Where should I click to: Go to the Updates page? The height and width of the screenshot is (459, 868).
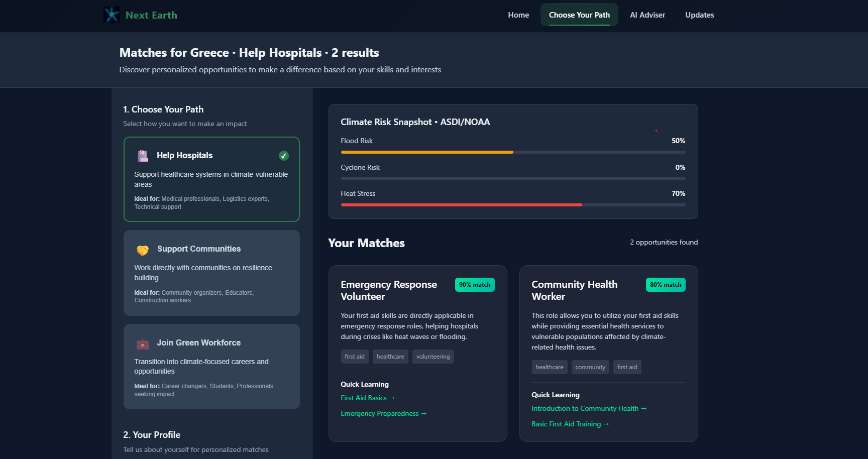coord(700,15)
